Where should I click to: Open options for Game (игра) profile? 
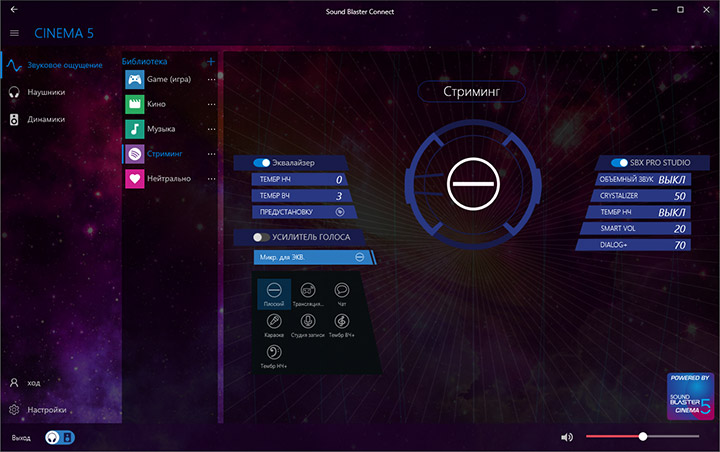click(211, 79)
